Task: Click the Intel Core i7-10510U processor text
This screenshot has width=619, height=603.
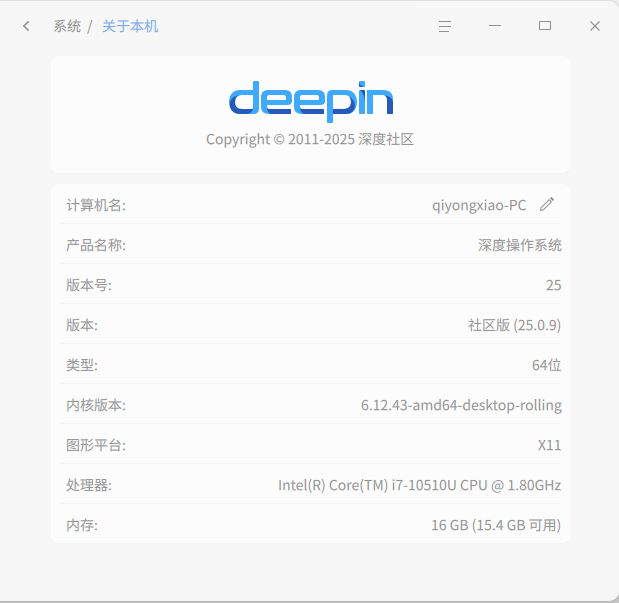Action: (x=419, y=485)
